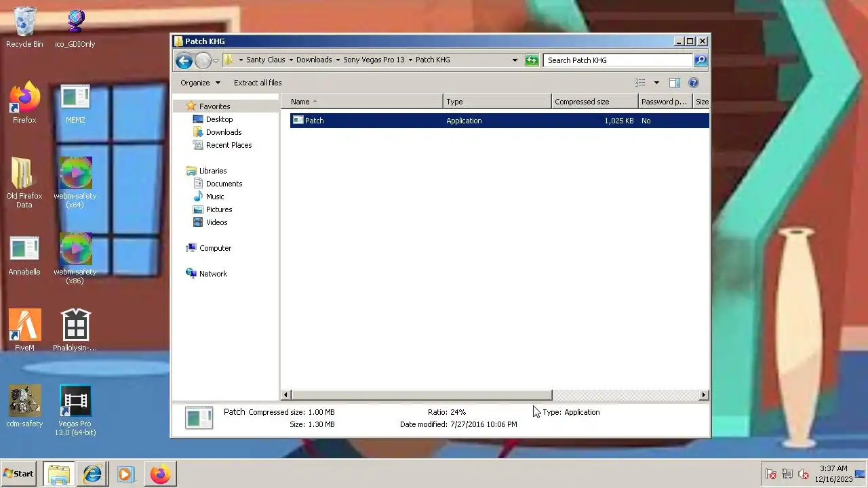Click the Start button
868x488 pixels.
click(18, 474)
